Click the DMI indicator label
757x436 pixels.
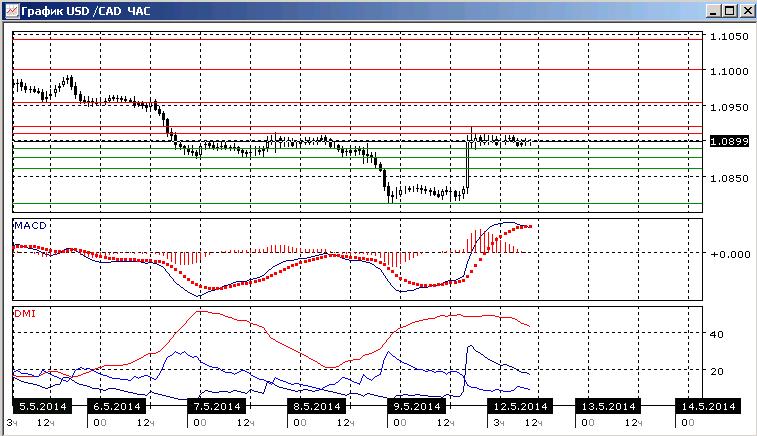click(x=25, y=314)
